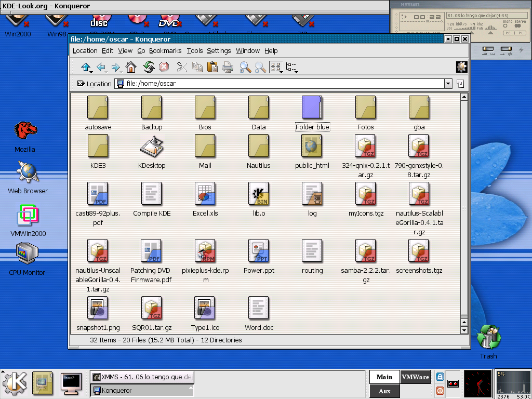Select the Word.doc document
Viewport: 532px width, 399px height.
259,308
